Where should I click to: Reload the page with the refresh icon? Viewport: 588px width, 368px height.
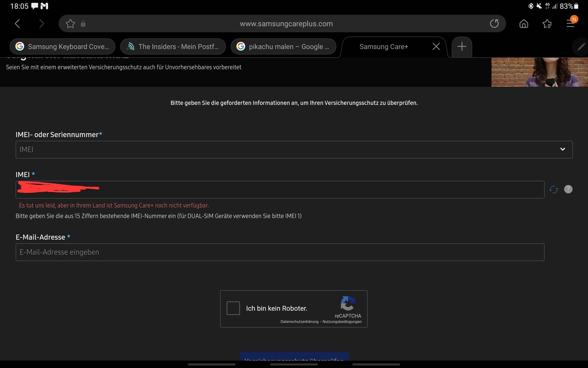pos(494,24)
